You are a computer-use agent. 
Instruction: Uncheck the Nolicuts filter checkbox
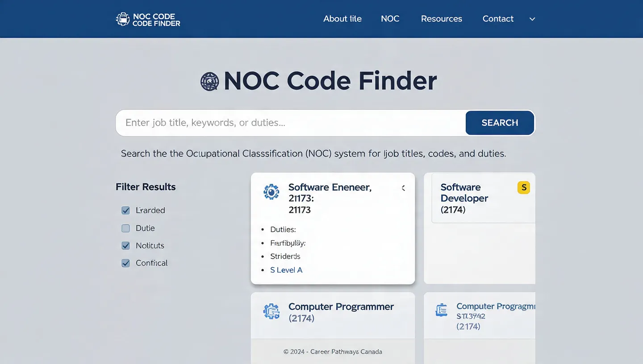[x=126, y=246]
